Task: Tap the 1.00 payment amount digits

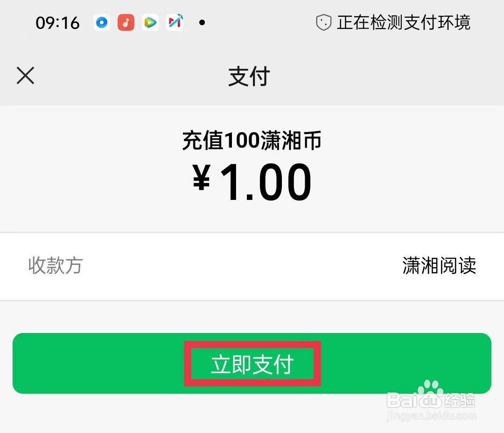Action: click(266, 182)
